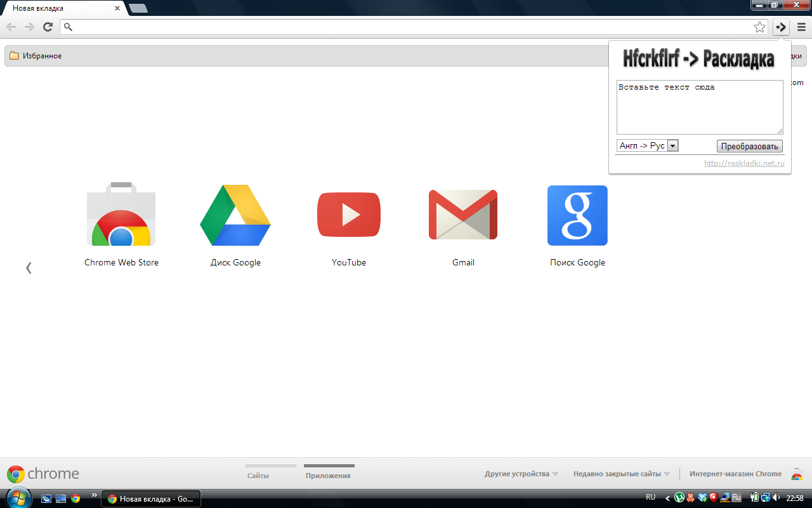812x508 pixels.
Task: Expand Недавно закрытые сайты menu
Action: pyautogui.click(x=622, y=474)
